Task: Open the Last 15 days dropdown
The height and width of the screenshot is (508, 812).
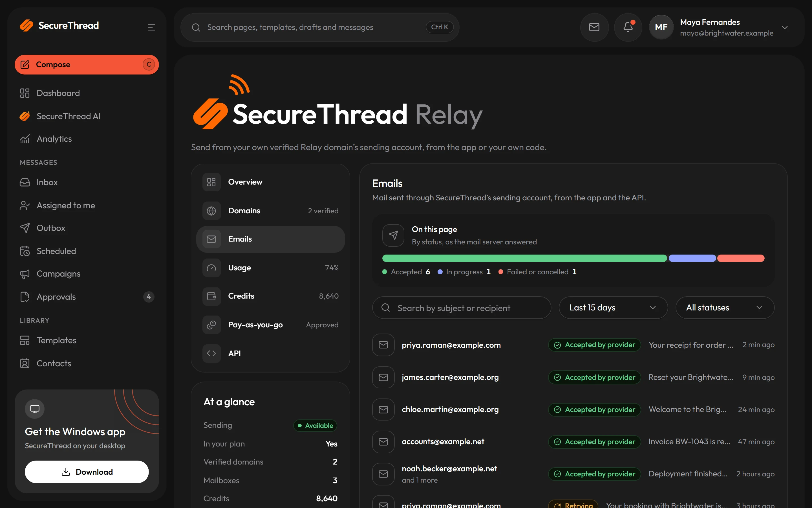Action: point(613,307)
